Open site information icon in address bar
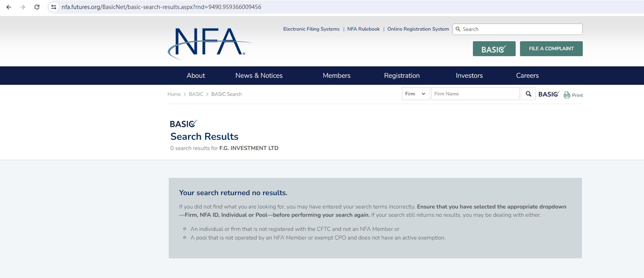Screen dimensions: 644x278 click(54, 7)
